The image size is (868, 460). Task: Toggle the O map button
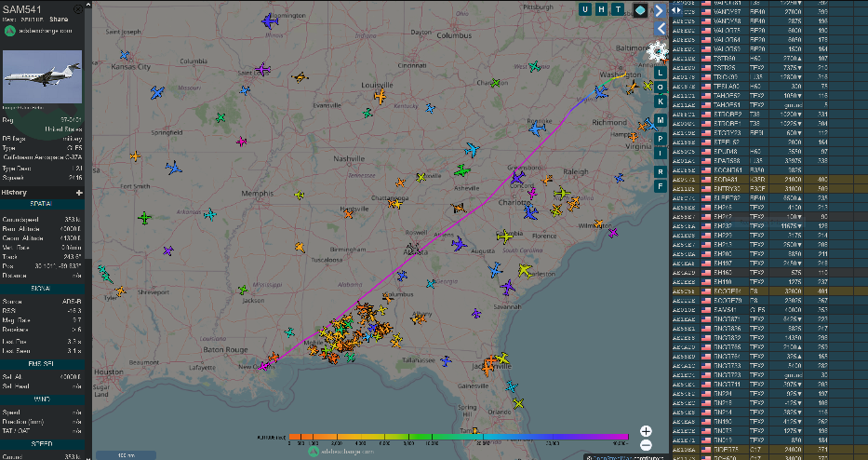pos(660,88)
